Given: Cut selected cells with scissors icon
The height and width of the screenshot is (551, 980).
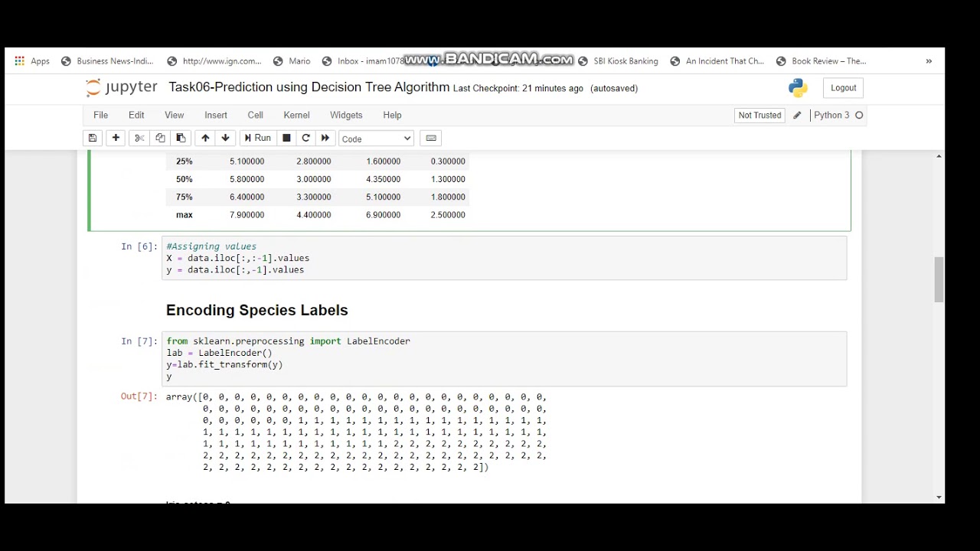Looking at the screenshot, I should point(139,139).
